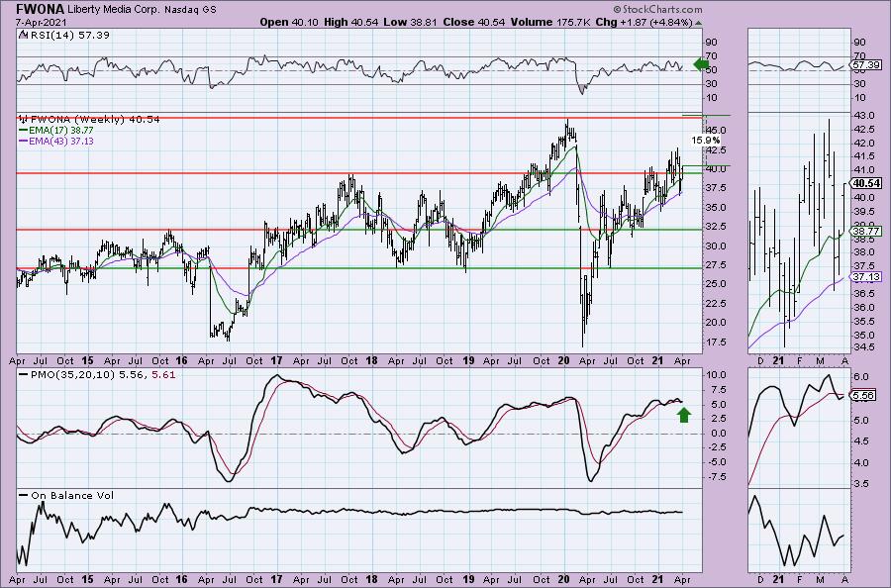This screenshot has height=588, width=891.
Task: Select the EMA(43) 37.13 legend entry
Action: pos(60,141)
